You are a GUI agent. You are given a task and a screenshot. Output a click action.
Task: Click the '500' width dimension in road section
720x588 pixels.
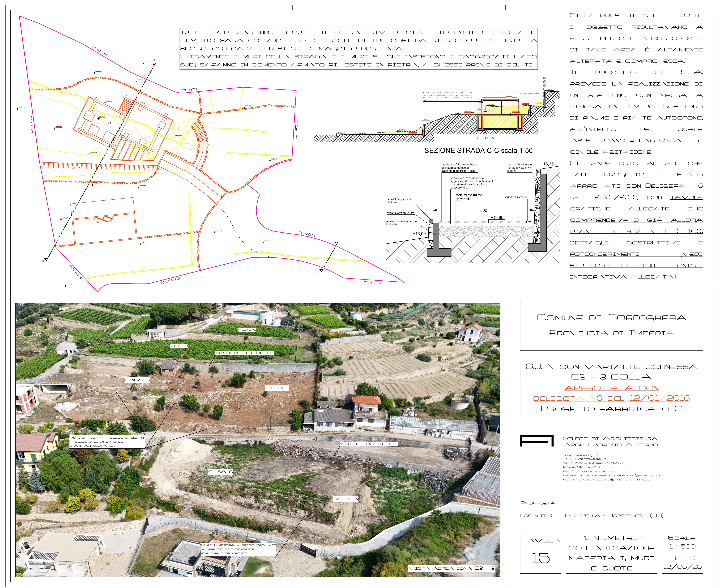click(484, 210)
